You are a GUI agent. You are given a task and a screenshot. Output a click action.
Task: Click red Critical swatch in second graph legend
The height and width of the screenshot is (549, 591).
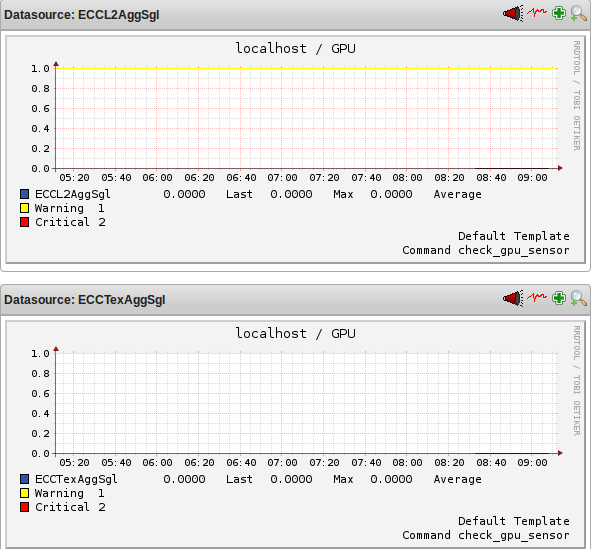click(x=24, y=507)
